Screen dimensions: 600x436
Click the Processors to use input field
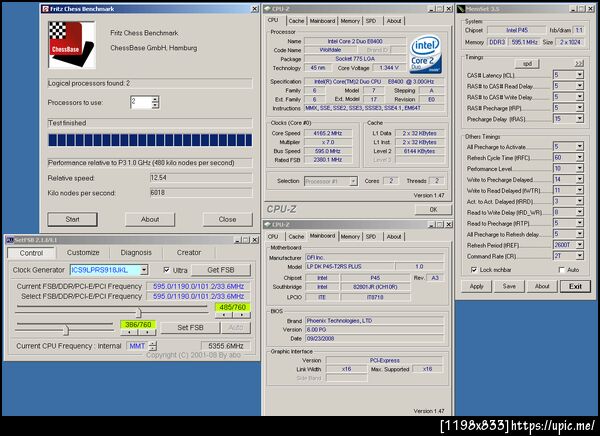click(141, 102)
